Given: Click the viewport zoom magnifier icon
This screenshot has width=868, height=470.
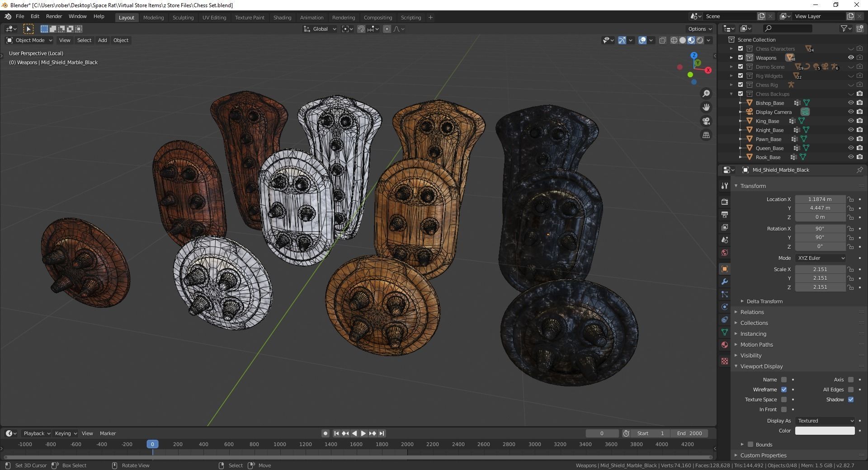Looking at the screenshot, I should [706, 94].
